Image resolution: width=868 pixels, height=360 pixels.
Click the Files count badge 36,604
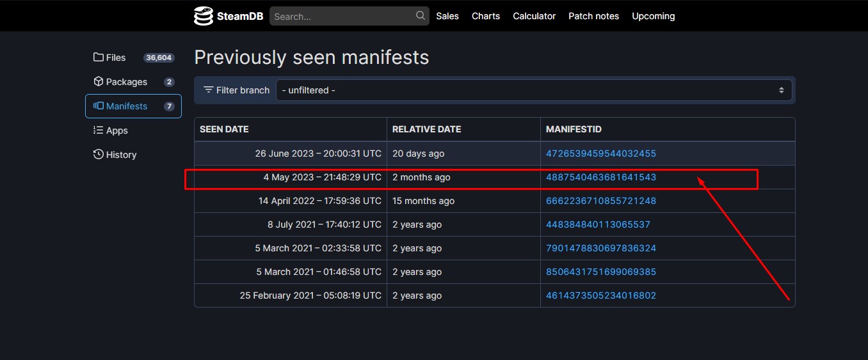(159, 58)
